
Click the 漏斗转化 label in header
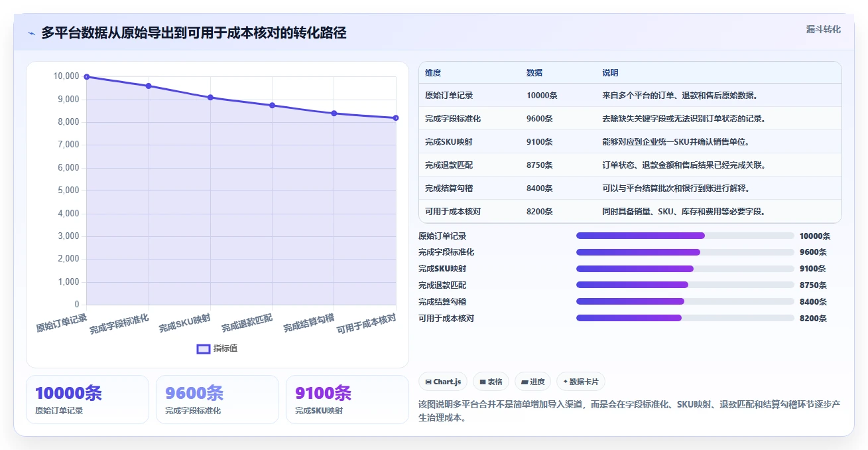pos(824,29)
